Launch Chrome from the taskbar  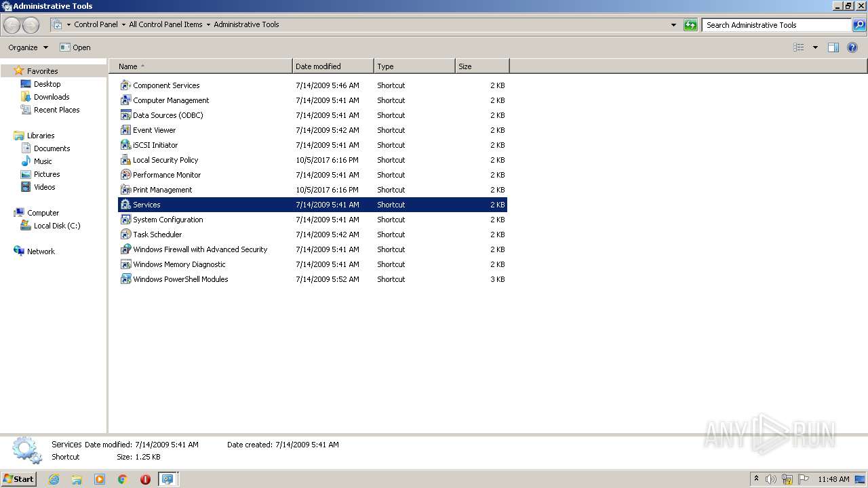(x=122, y=479)
